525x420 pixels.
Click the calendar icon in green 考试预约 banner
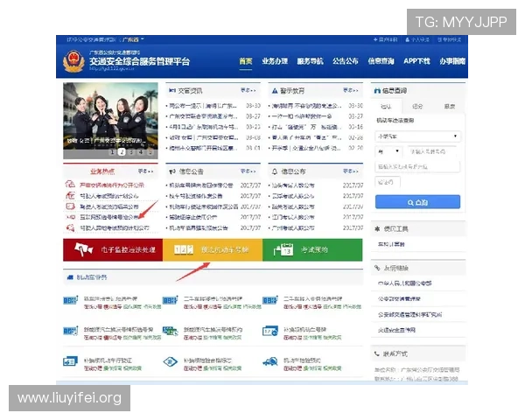point(283,249)
